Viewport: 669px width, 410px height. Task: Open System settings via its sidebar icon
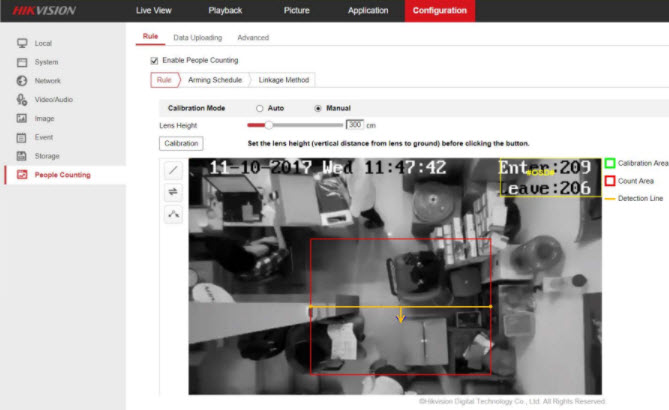click(x=22, y=62)
